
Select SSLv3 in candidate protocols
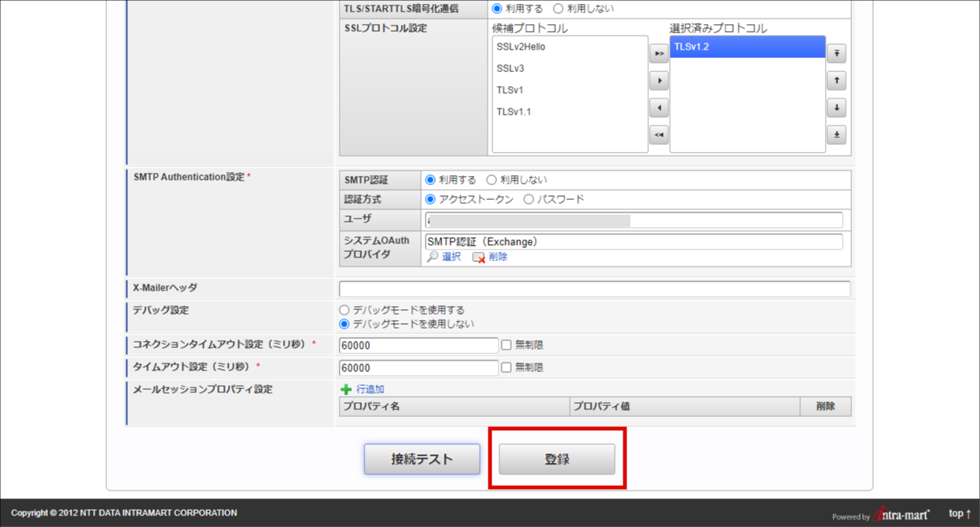click(570, 68)
